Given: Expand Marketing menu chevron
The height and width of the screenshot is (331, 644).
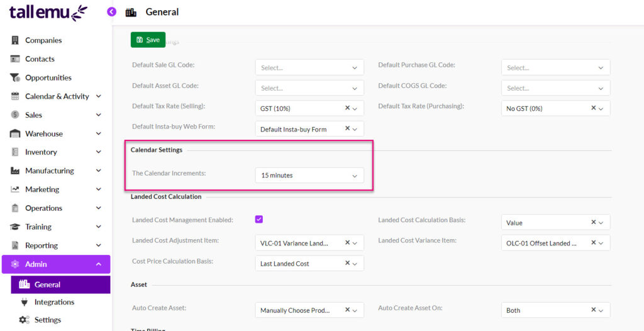Looking at the screenshot, I should point(99,189).
